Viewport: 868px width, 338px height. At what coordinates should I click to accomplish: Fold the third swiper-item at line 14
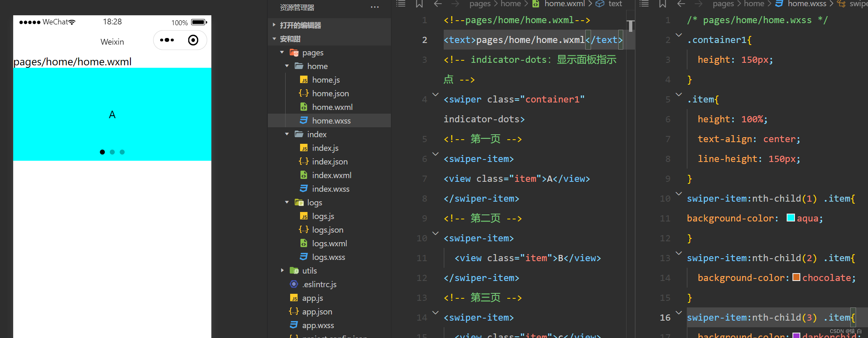(x=435, y=313)
